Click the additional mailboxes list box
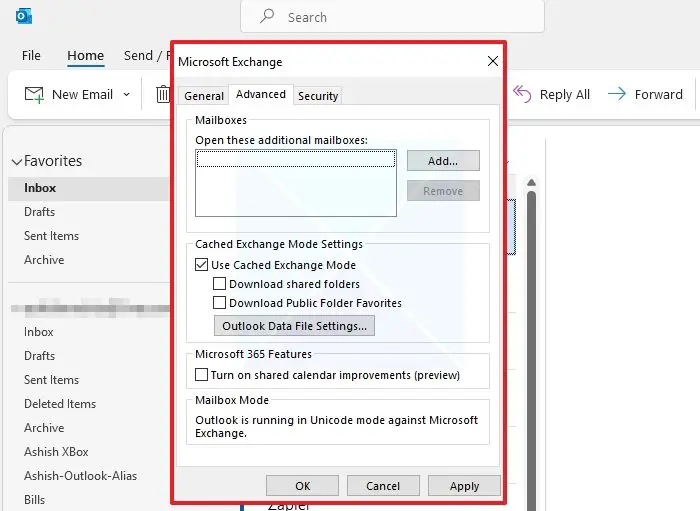Image resolution: width=700 pixels, height=511 pixels. click(x=296, y=183)
